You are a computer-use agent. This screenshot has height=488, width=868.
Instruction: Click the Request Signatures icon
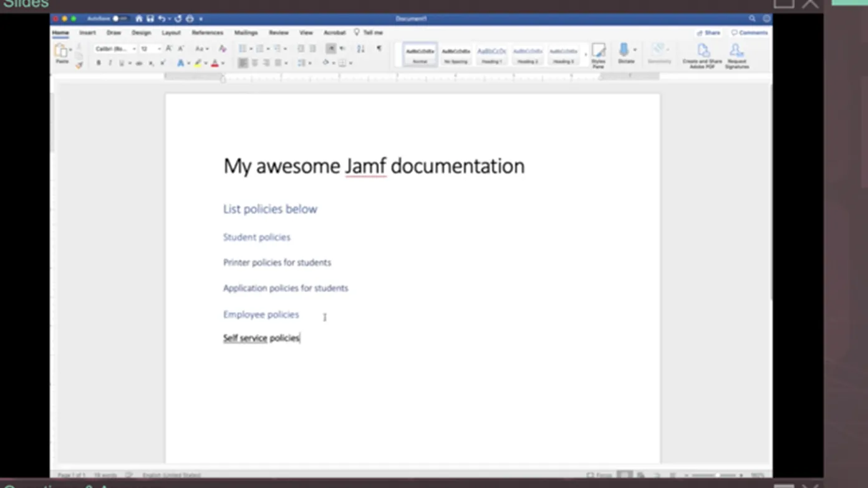coord(736,55)
